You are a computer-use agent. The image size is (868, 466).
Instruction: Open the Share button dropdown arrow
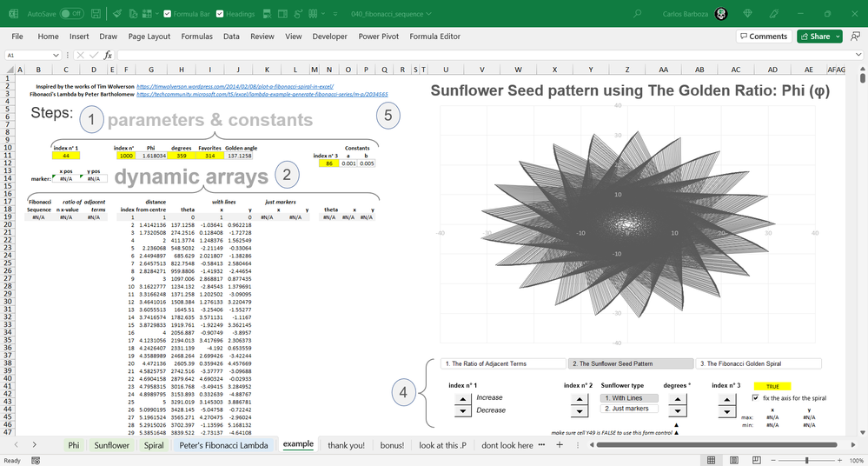838,36
